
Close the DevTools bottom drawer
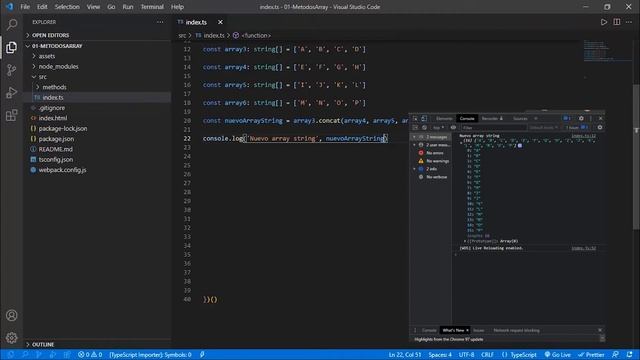600,330
